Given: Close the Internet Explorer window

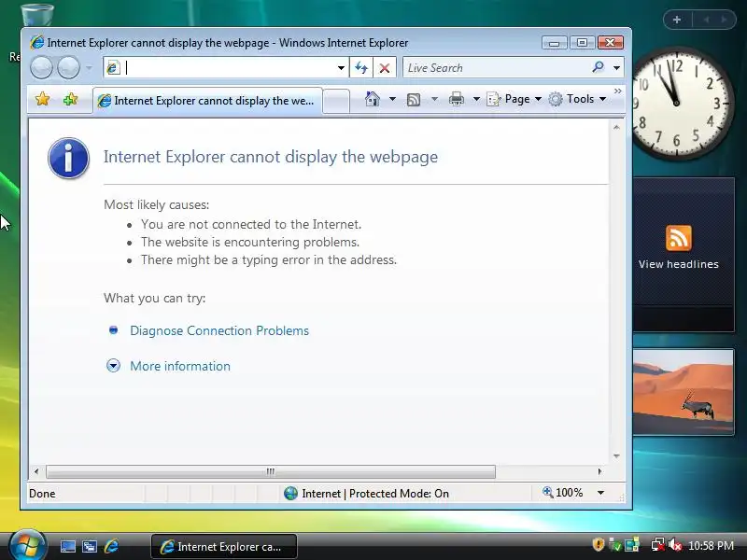Looking at the screenshot, I should (611, 43).
